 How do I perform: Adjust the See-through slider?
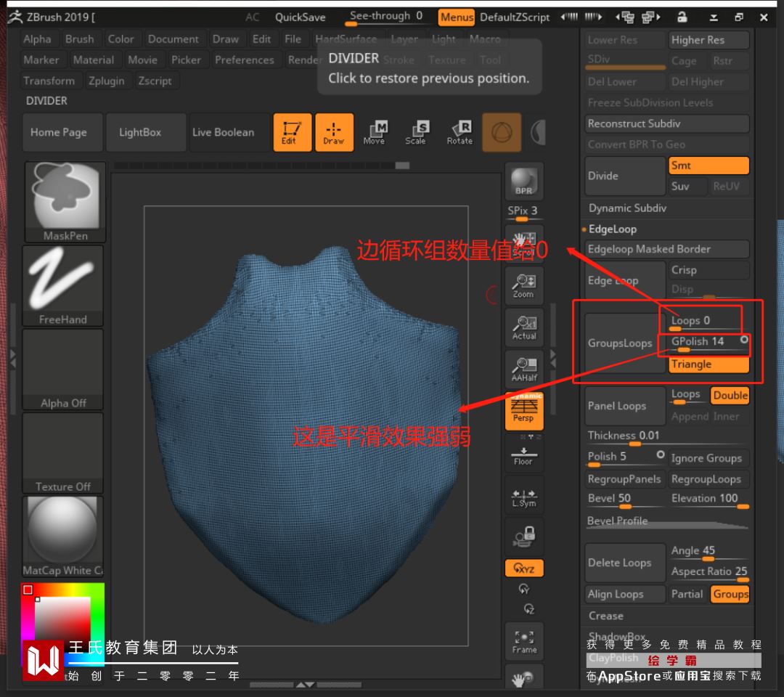(x=386, y=17)
